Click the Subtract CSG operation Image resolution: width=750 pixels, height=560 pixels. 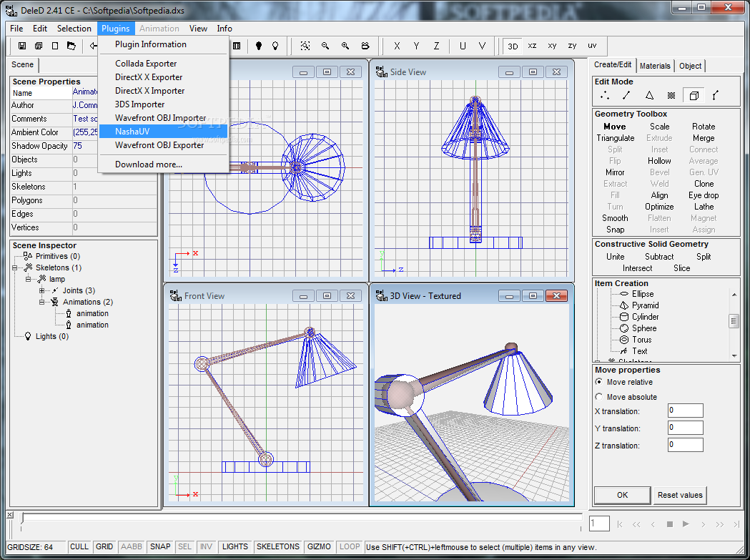(659, 257)
